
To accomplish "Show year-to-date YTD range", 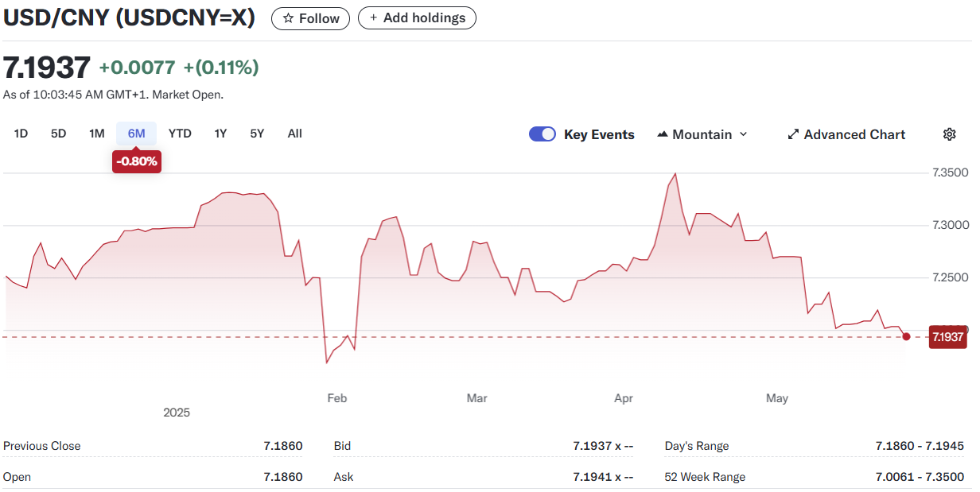I will point(180,134).
